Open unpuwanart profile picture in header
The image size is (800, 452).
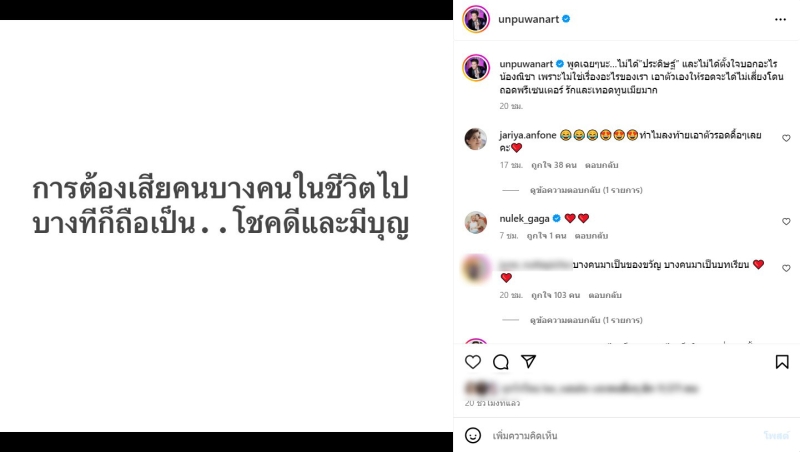tap(476, 19)
